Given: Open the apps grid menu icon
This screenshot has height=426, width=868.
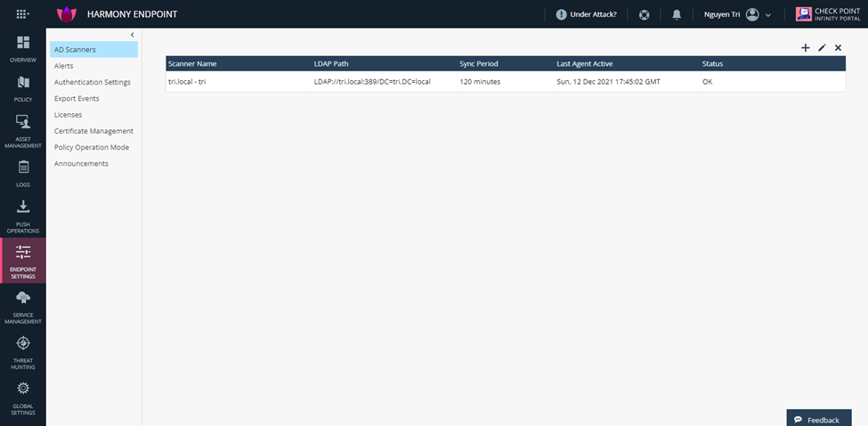Looking at the screenshot, I should 22,14.
